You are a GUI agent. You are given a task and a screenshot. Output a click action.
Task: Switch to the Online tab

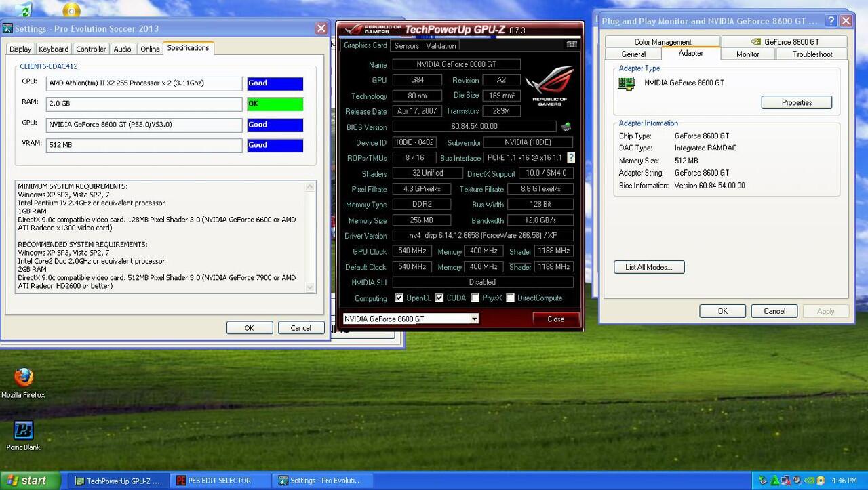point(150,49)
